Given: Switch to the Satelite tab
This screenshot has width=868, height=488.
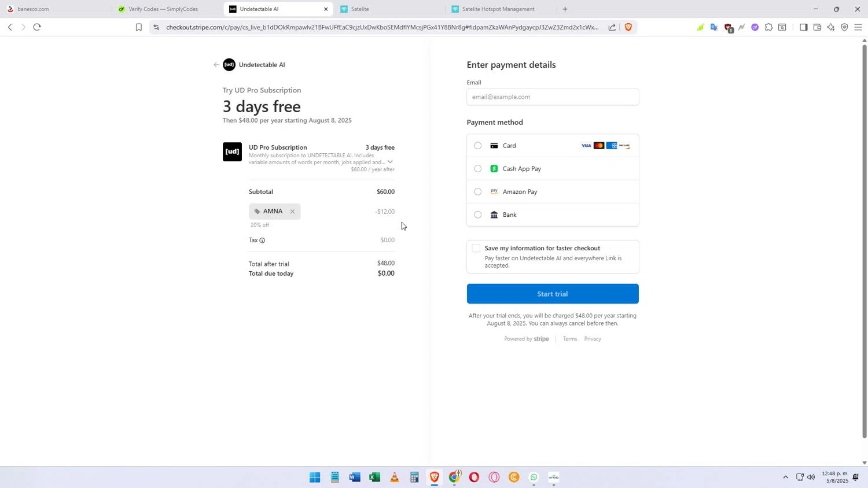Looking at the screenshot, I should 391,9.
